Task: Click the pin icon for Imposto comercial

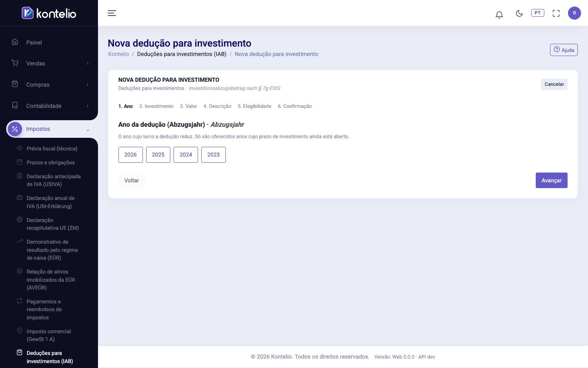Action: pyautogui.click(x=19, y=331)
